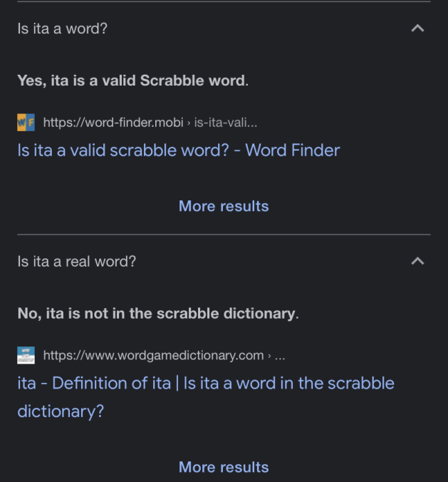The image size is (448, 482).
Task: Click the wordgamedictionary.com site favicon
Action: click(26, 355)
